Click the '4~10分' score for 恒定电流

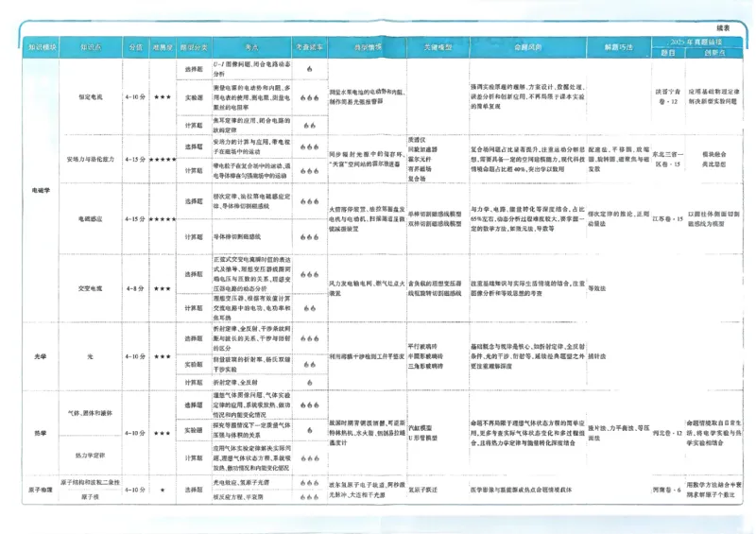tap(135, 97)
